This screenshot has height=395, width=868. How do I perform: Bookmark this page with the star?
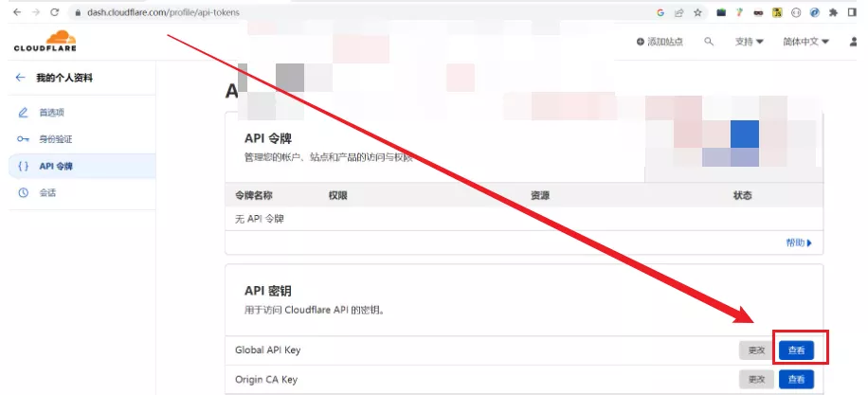(x=697, y=12)
